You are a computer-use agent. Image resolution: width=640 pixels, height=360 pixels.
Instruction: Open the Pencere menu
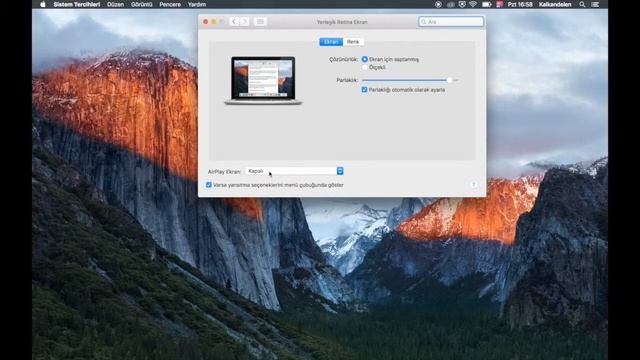pos(170,4)
